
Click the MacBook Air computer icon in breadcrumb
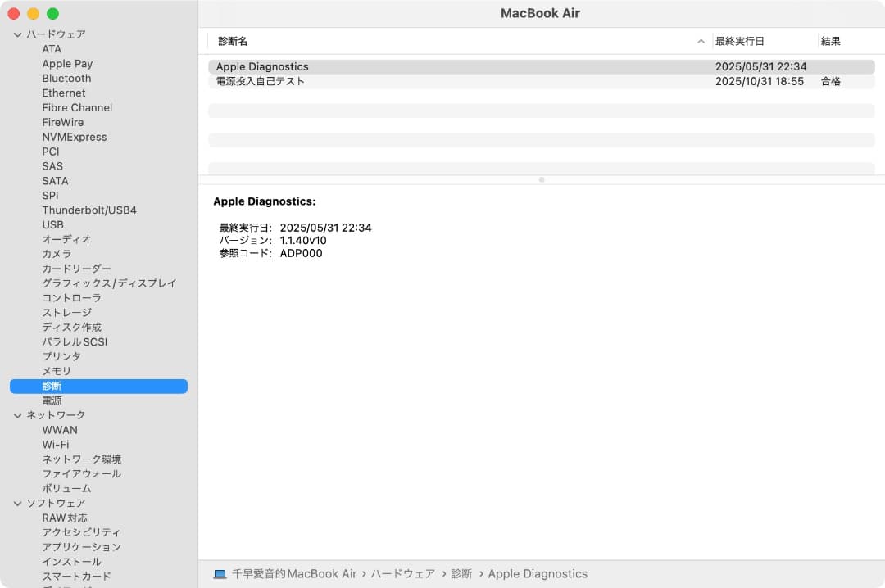pos(219,573)
